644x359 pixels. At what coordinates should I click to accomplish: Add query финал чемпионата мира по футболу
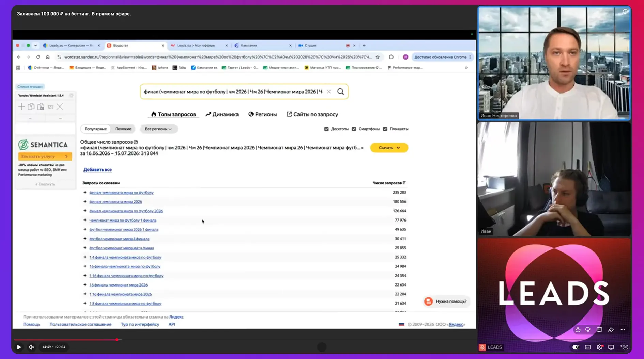(85, 192)
